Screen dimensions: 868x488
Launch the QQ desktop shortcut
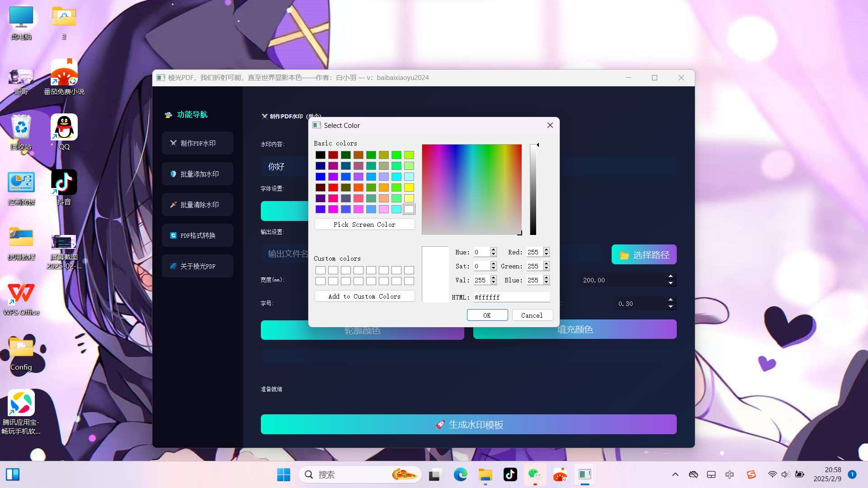tap(64, 132)
